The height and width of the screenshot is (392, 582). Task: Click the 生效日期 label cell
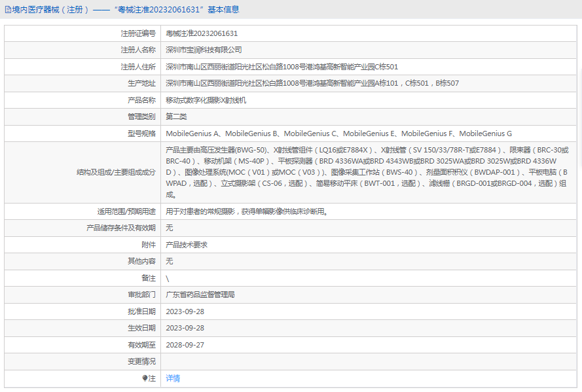point(82,329)
